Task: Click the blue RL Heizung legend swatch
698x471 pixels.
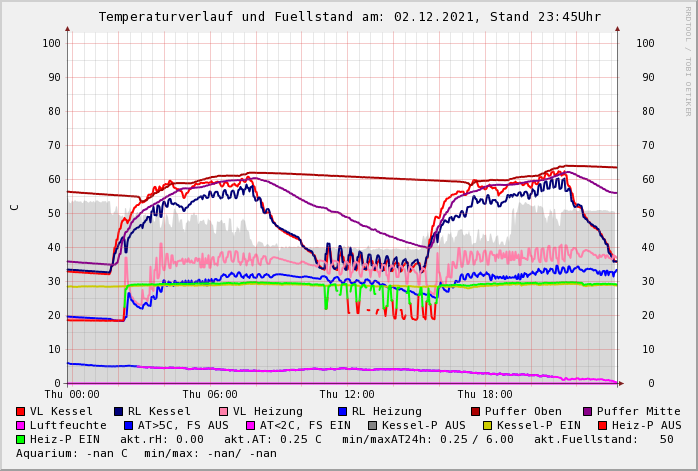Action: [x=342, y=411]
